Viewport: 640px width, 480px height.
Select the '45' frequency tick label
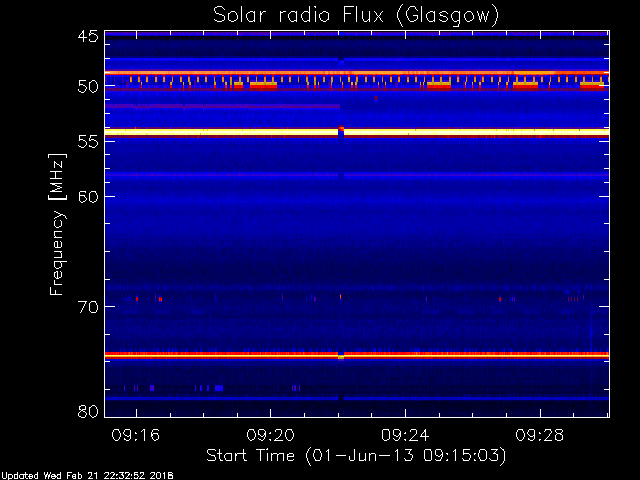point(88,36)
